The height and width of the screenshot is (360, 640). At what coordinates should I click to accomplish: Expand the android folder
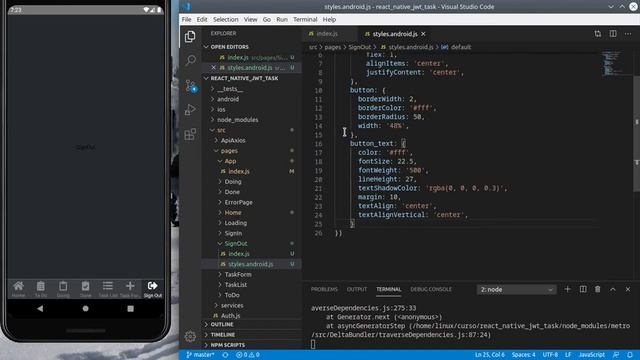pyautogui.click(x=228, y=99)
